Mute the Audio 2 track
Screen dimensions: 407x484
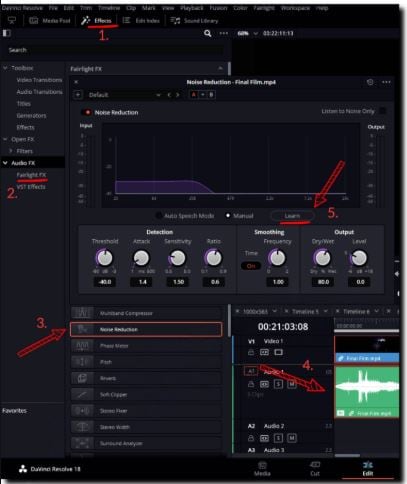click(x=292, y=438)
